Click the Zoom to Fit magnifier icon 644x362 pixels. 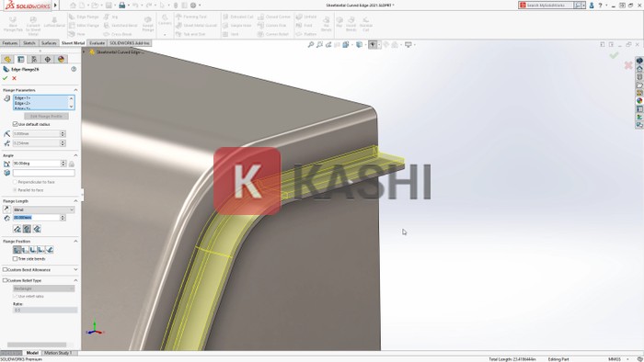click(311, 45)
